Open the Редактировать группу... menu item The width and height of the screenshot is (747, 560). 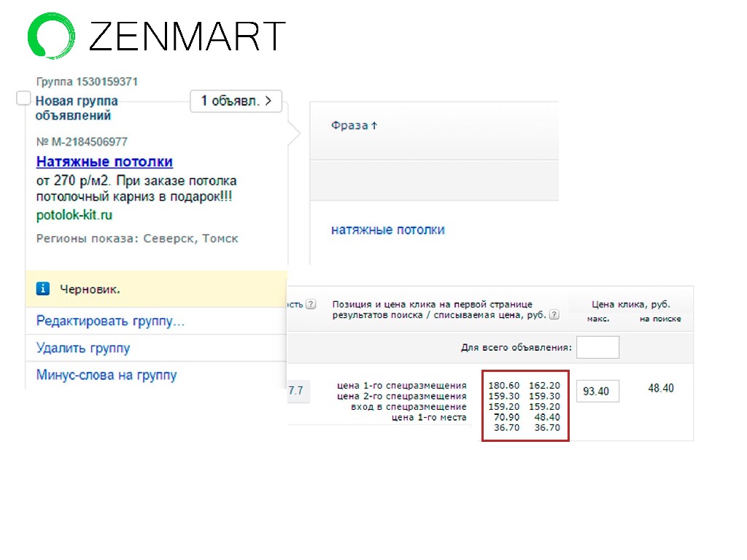pos(110,321)
